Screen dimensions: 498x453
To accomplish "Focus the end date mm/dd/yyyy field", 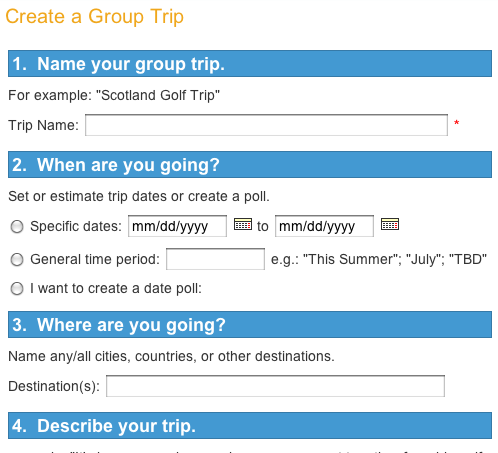I will click(x=324, y=226).
